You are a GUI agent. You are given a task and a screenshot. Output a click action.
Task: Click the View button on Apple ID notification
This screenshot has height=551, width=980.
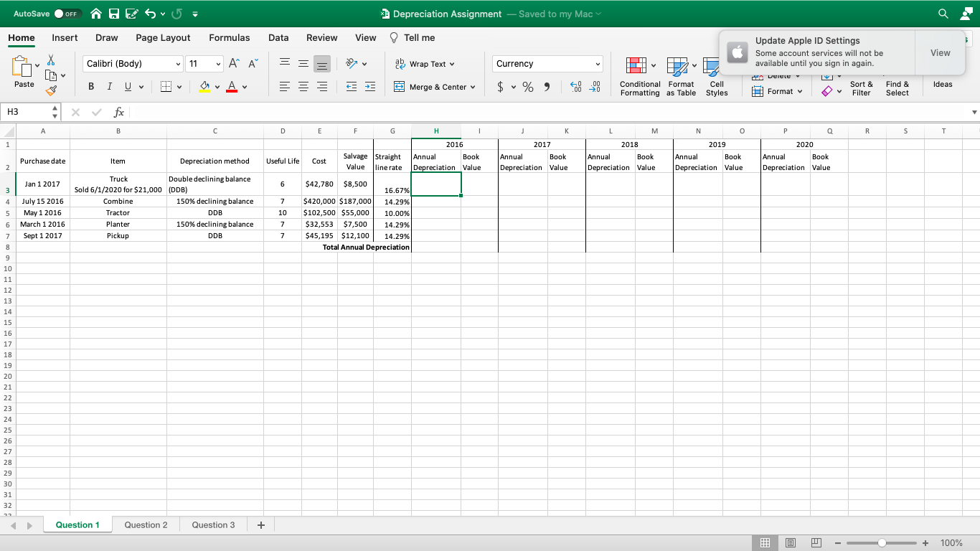coord(940,52)
